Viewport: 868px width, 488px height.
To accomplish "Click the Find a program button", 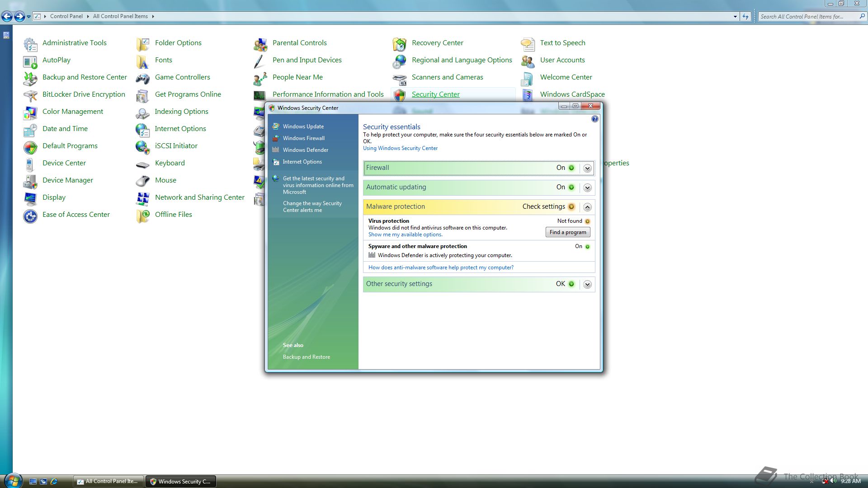I will pos(567,232).
